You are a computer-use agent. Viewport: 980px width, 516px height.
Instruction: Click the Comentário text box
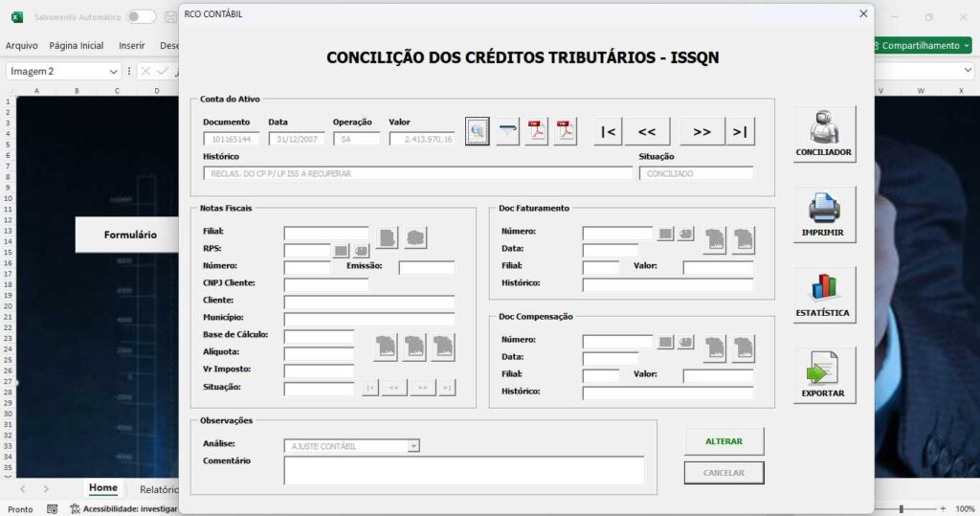tap(464, 470)
